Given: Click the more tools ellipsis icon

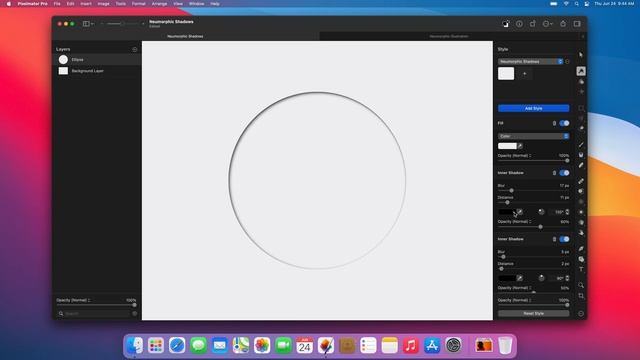Looking at the screenshot, I should pos(581,313).
